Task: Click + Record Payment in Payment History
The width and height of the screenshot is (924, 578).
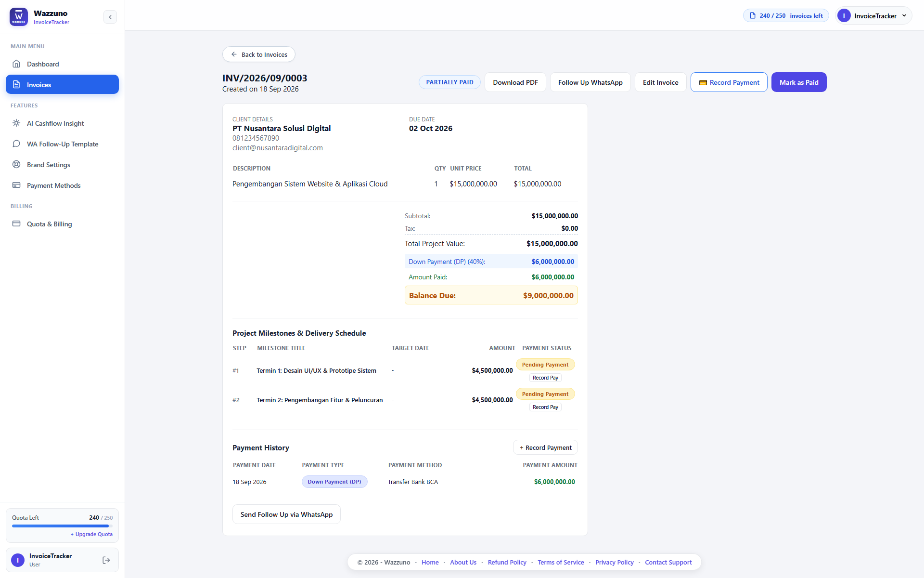Action: point(545,447)
